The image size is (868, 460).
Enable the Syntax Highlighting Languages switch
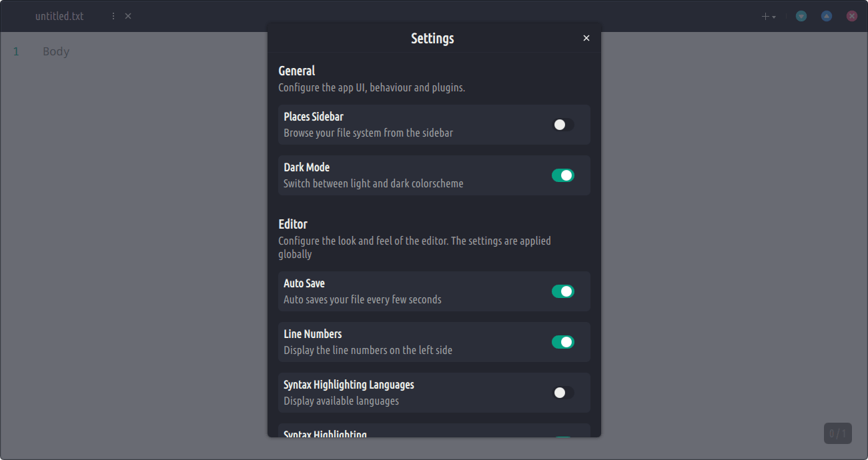pyautogui.click(x=562, y=393)
